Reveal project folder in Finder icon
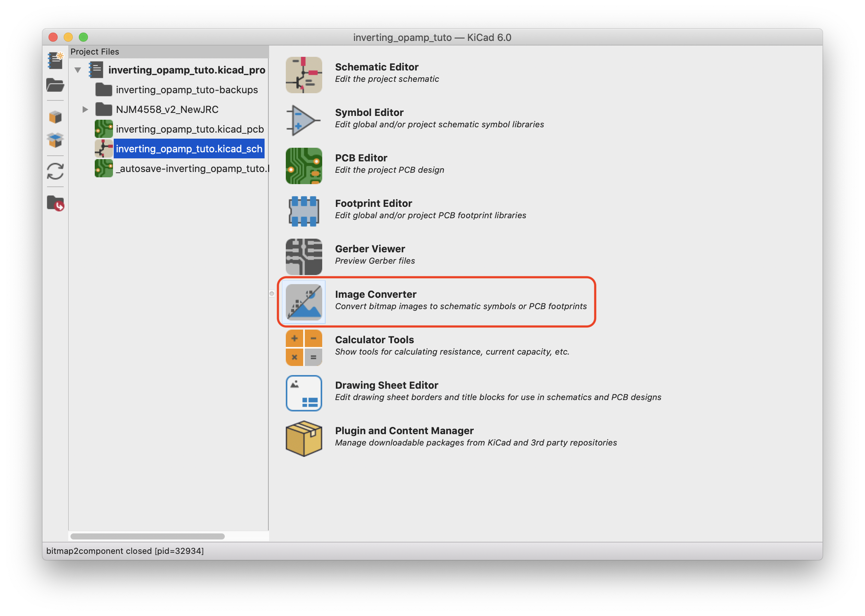 coord(55,203)
